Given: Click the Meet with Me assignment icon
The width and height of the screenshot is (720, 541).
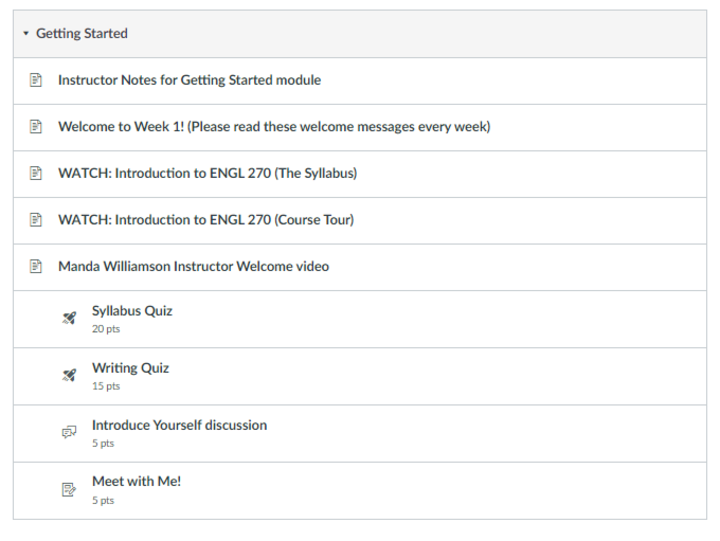Looking at the screenshot, I should 69,490.
